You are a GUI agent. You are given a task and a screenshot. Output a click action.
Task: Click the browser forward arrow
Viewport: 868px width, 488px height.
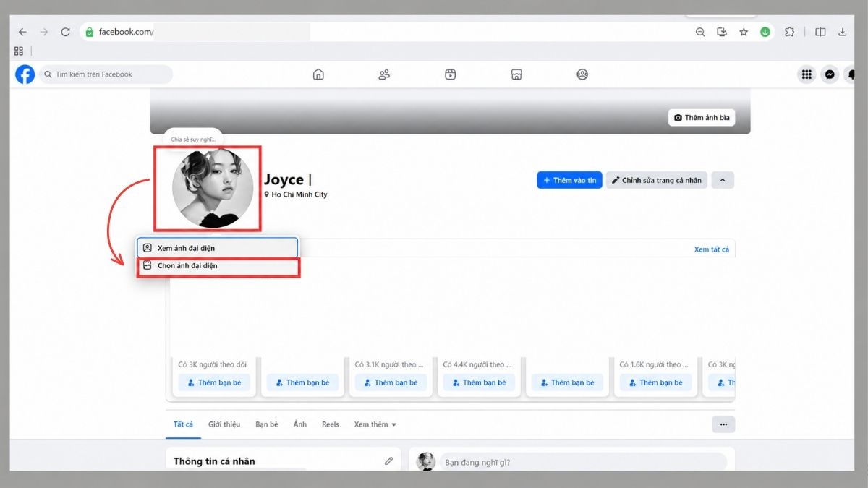pyautogui.click(x=44, y=32)
